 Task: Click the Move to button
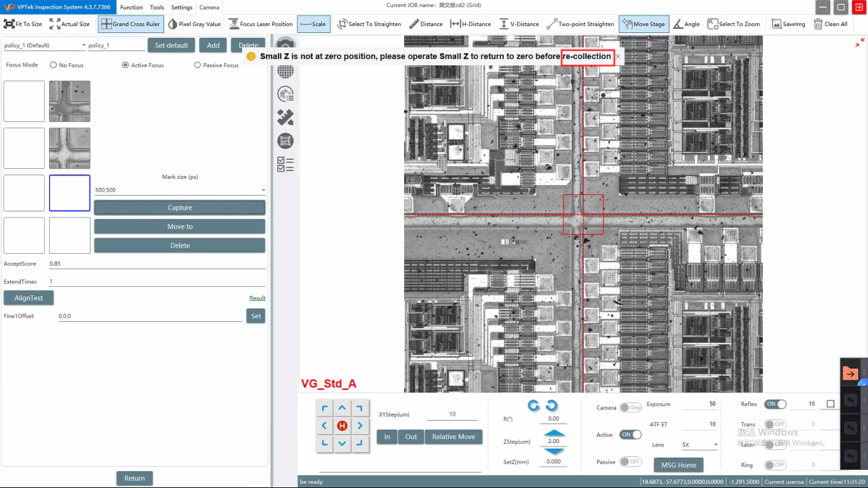pos(180,226)
